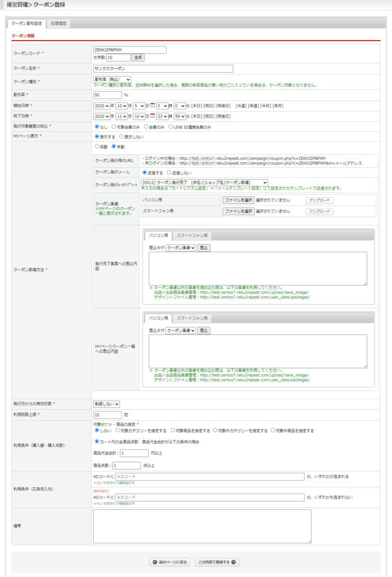Screen dimensions: 392x577
Task: Select 対象会員のみ radio option
Action: [x=114, y=127]
